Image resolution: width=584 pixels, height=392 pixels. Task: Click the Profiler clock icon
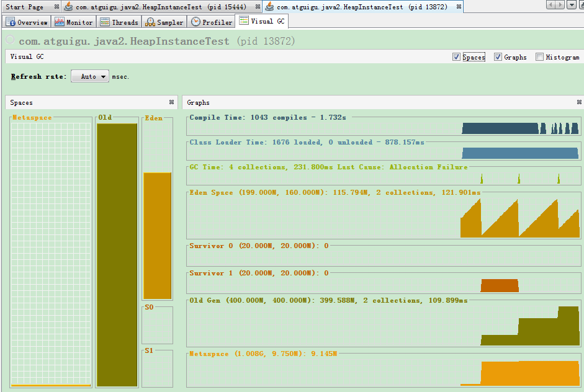pos(195,22)
